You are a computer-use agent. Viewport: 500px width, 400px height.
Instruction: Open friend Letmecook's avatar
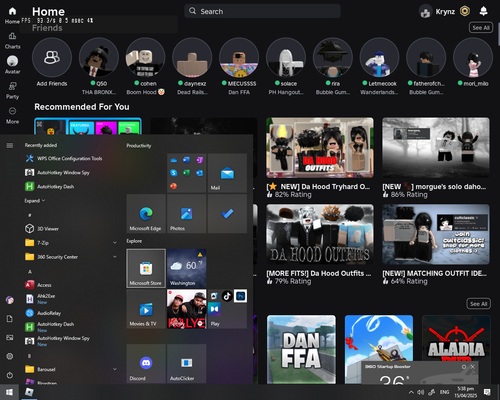(379, 57)
